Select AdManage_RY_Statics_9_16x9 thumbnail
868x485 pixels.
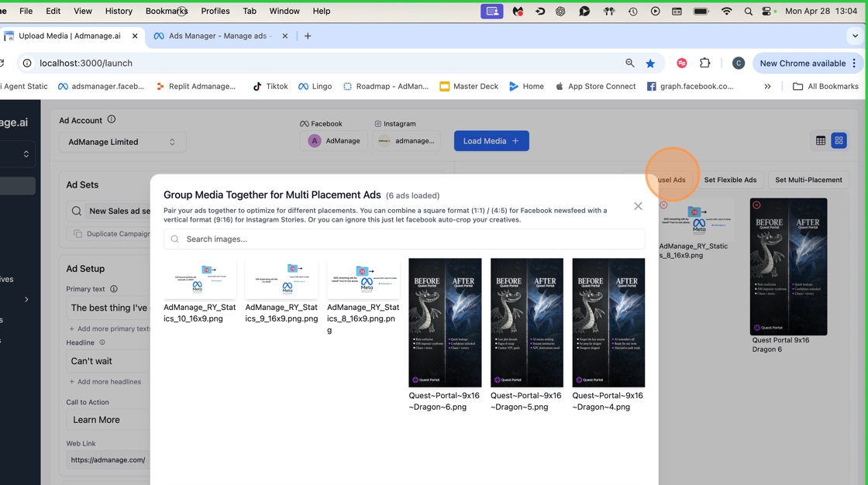tap(282, 279)
